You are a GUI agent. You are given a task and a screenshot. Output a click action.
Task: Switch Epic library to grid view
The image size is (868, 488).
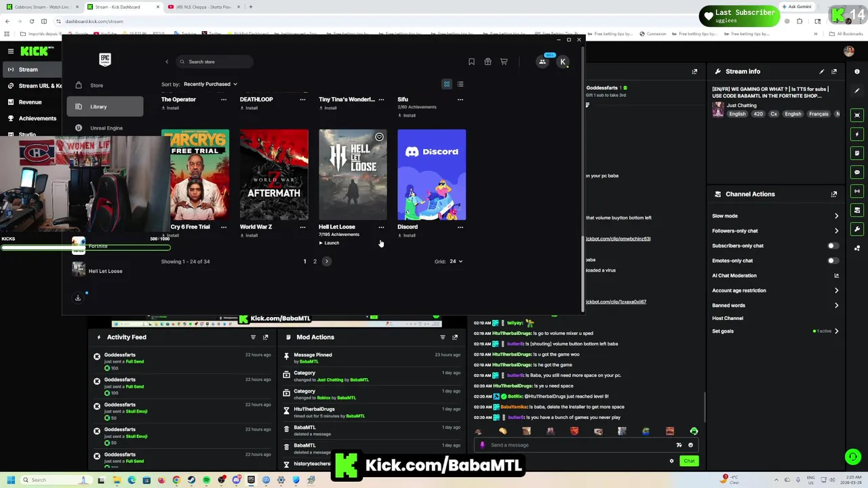[x=447, y=84]
